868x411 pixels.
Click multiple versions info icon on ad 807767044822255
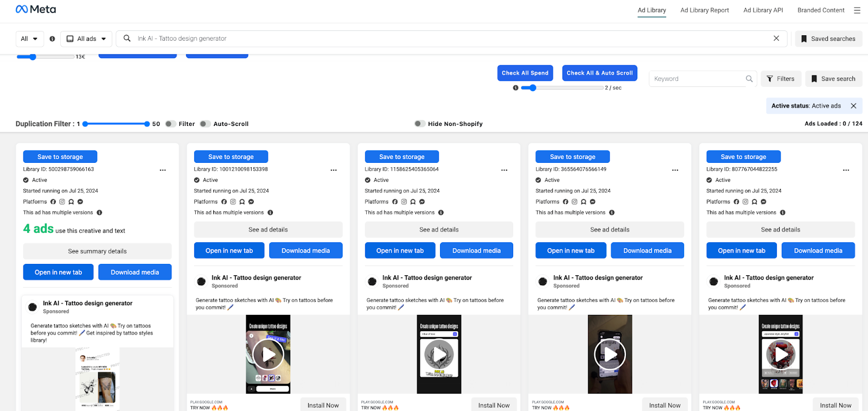point(783,213)
